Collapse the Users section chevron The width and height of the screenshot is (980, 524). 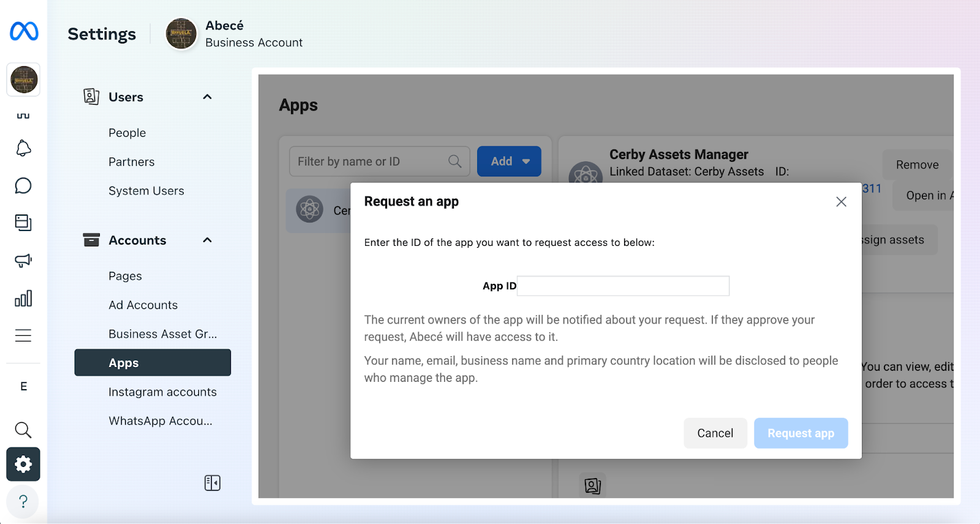pyautogui.click(x=208, y=97)
